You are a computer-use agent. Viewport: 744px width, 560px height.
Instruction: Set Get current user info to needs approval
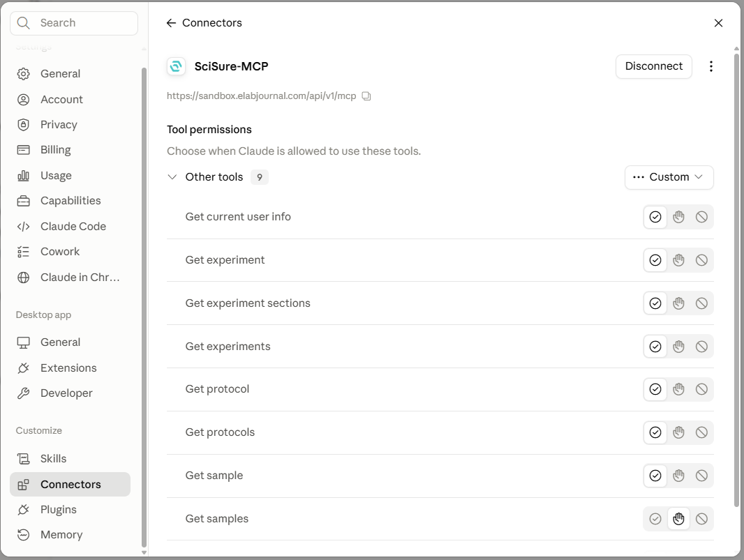point(678,217)
